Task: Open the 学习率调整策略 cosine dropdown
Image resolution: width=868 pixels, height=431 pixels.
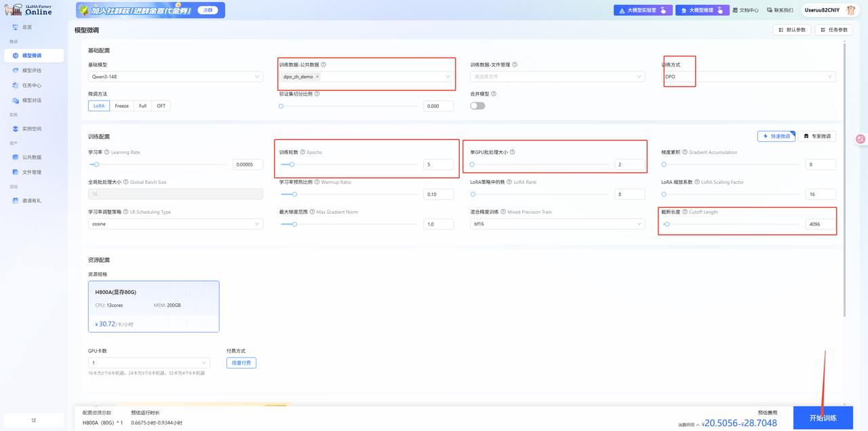Action: [175, 224]
